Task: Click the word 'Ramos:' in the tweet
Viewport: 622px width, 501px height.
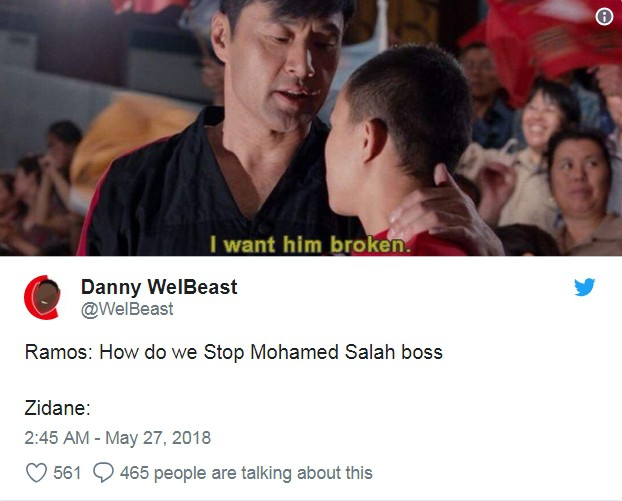Action: [58, 352]
